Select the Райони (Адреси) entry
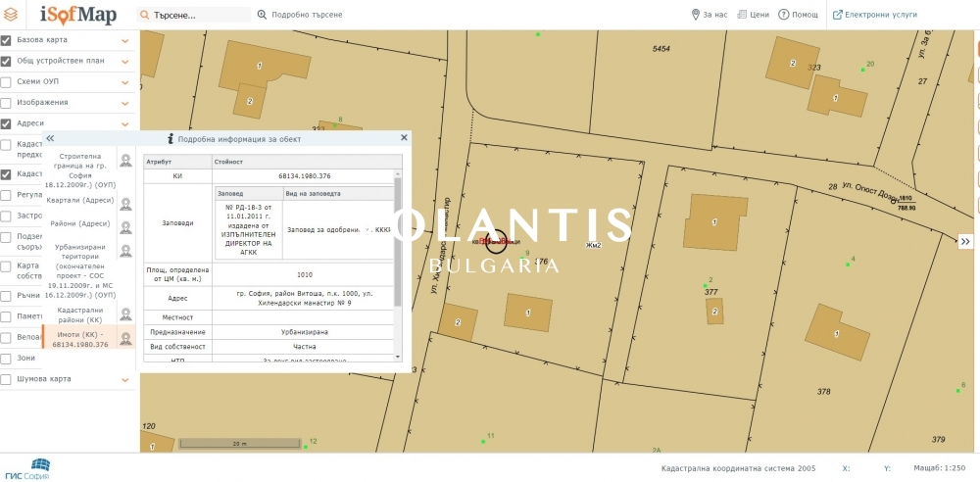Screen dimensions: 980x482 pyautogui.click(x=80, y=223)
